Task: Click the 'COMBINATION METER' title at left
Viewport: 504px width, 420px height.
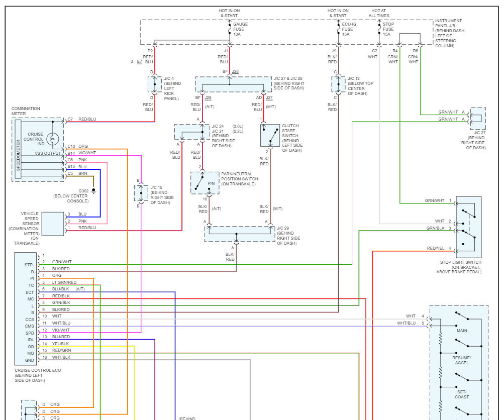Action: point(26,111)
